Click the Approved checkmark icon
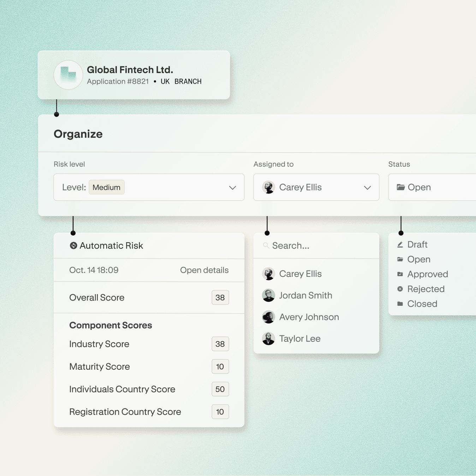Viewport: 476px width, 476px height. tap(400, 274)
